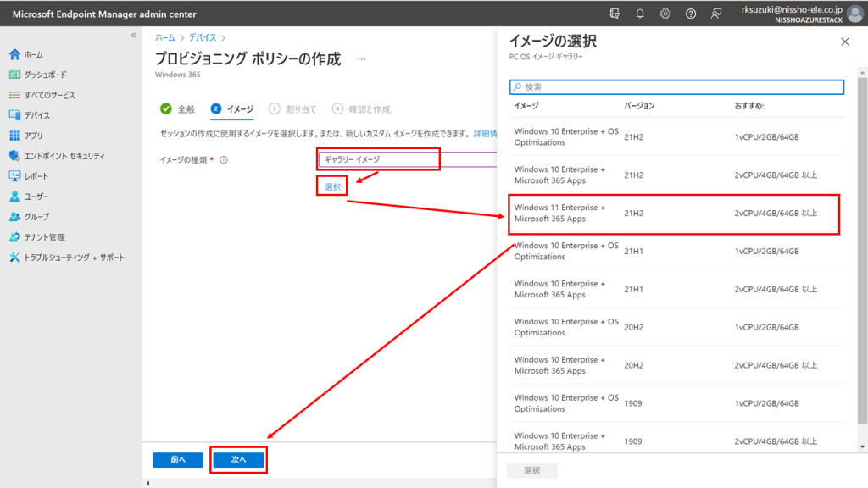Click the notifications bell icon
This screenshot has width=868, height=488.
click(x=640, y=14)
